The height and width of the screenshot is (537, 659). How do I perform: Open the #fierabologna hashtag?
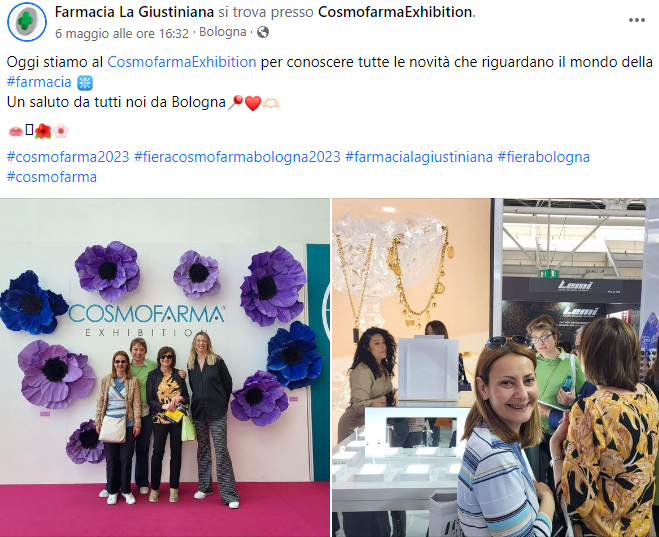pyautogui.click(x=543, y=157)
